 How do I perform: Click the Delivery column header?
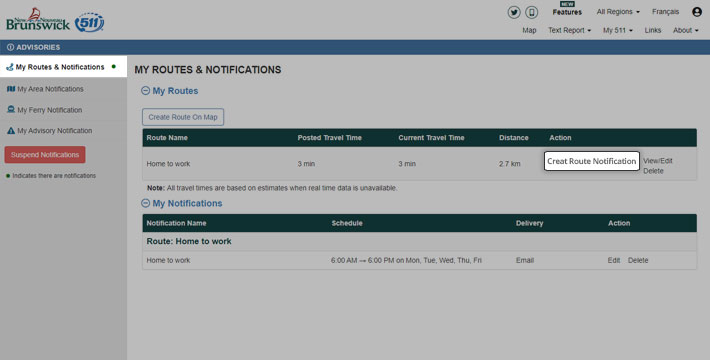(529, 223)
